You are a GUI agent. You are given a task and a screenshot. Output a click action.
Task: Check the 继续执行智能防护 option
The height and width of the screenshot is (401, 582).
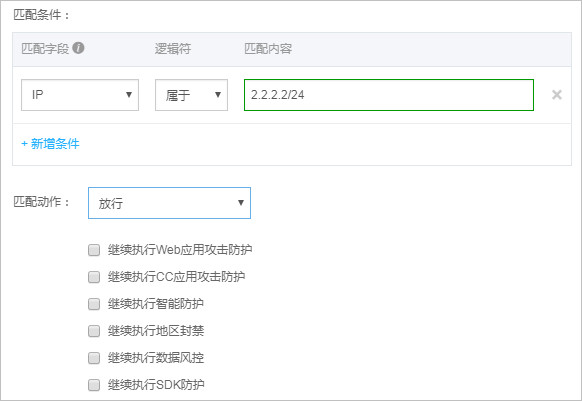click(x=94, y=304)
